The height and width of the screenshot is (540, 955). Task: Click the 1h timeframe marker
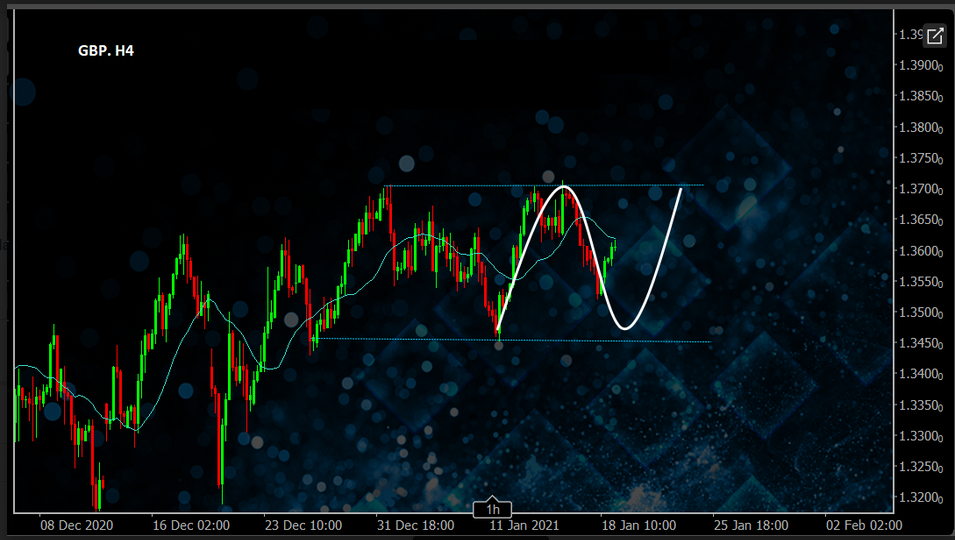tap(493, 509)
